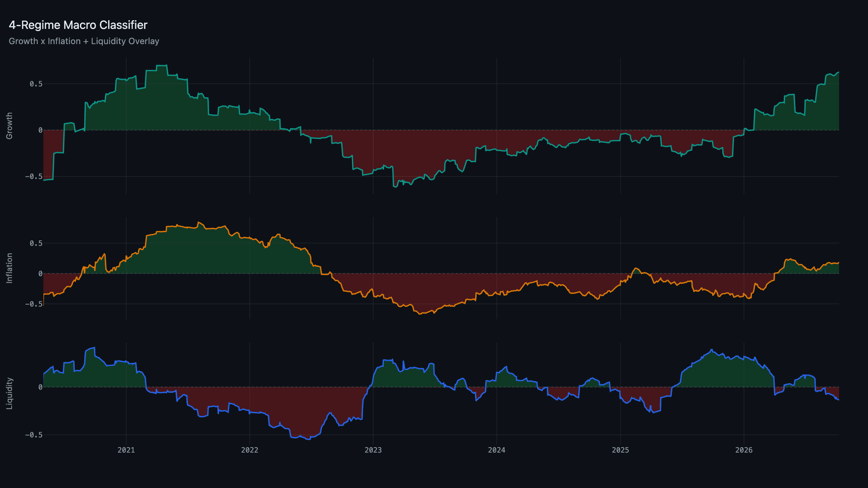Click the 2023 x-axis tick label
Image resolution: width=868 pixels, height=488 pixels.
pos(373,450)
